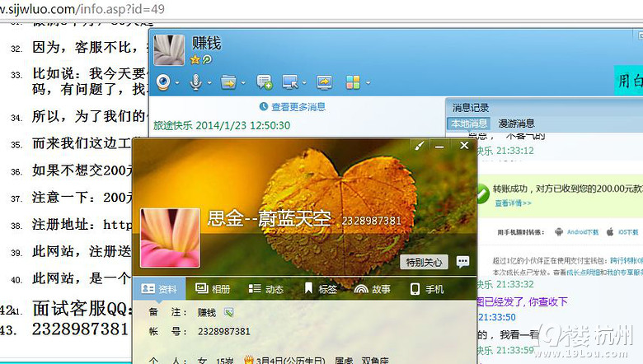Open the 查看详情>> link in transfer notice
This screenshot has height=364, width=643.
click(513, 203)
